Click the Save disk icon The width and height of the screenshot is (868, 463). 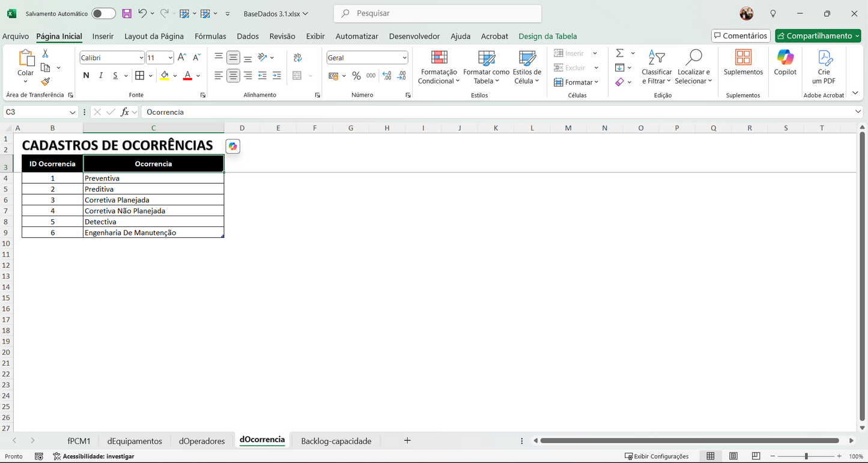click(x=127, y=13)
